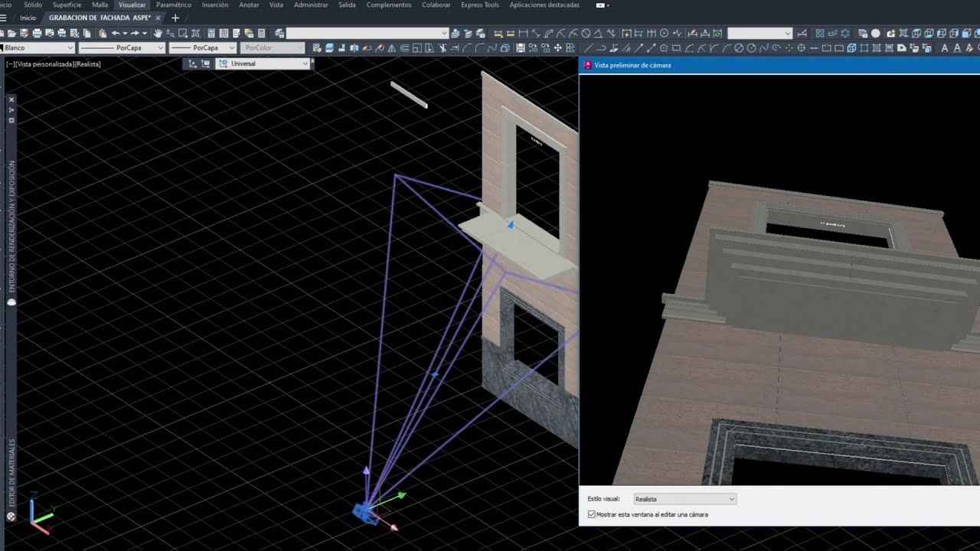Image resolution: width=980 pixels, height=551 pixels.
Task: Open the Inserción ribbon tab
Action: coord(215,5)
